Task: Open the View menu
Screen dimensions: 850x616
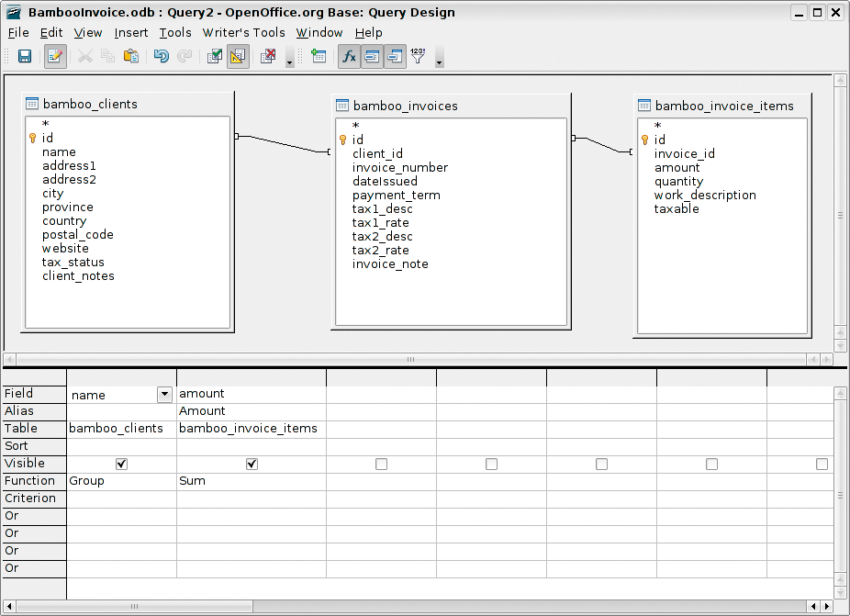Action: point(88,32)
